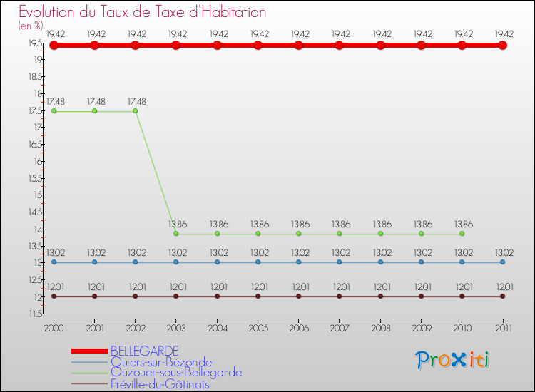Click the red BELLEGARDE legend line swatch
Screen dimensions: 535x392
coord(90,351)
